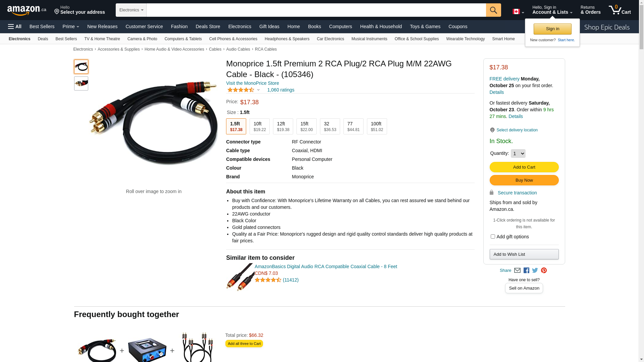Go to Amazon.ca home logo
644x362 pixels.
27,10
